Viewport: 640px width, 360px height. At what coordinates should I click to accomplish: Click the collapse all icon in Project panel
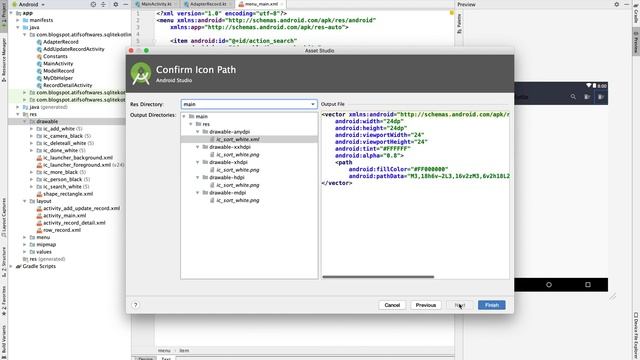point(103,4)
